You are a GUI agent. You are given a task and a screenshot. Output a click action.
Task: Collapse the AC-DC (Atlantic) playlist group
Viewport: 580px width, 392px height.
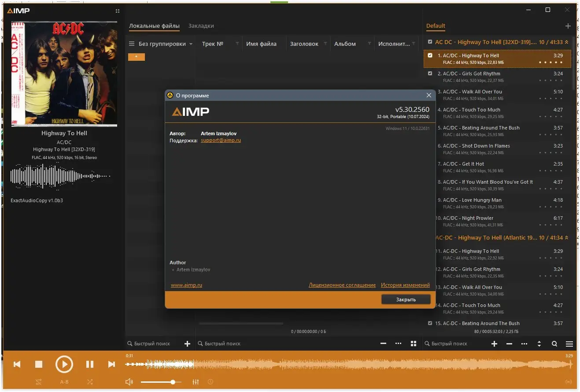tap(567, 238)
